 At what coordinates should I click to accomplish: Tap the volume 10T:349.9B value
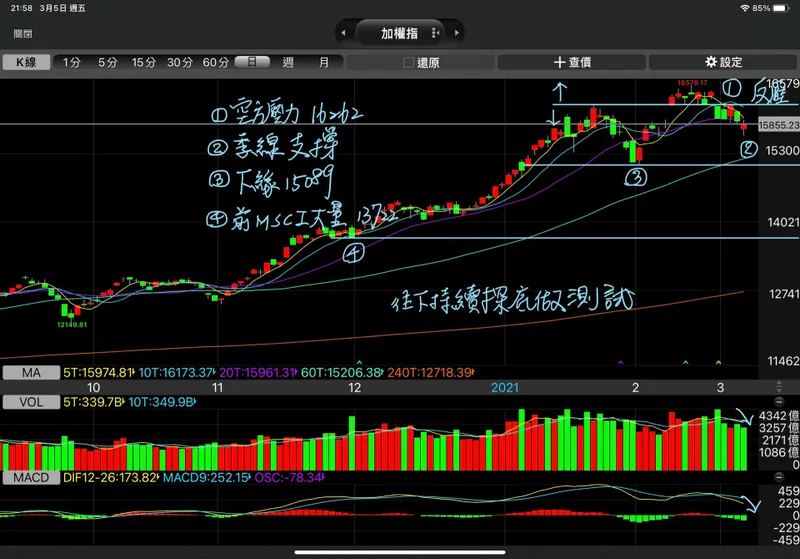161,402
